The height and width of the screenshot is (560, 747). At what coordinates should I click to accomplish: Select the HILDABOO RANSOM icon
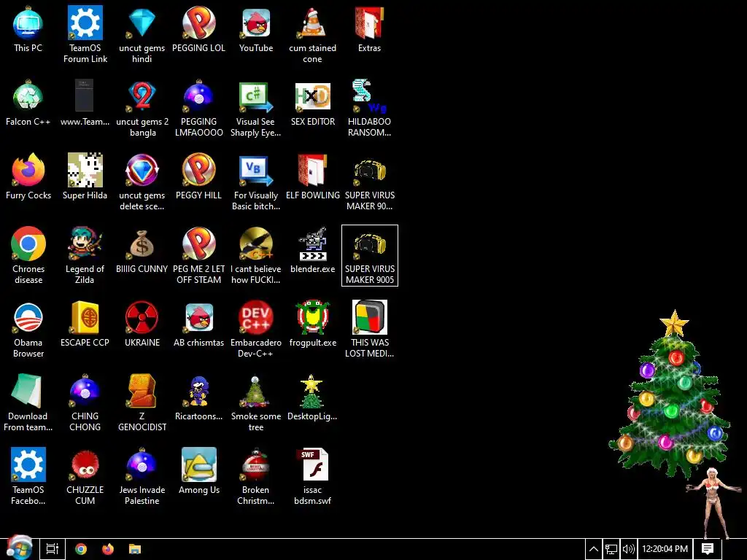tap(369, 108)
